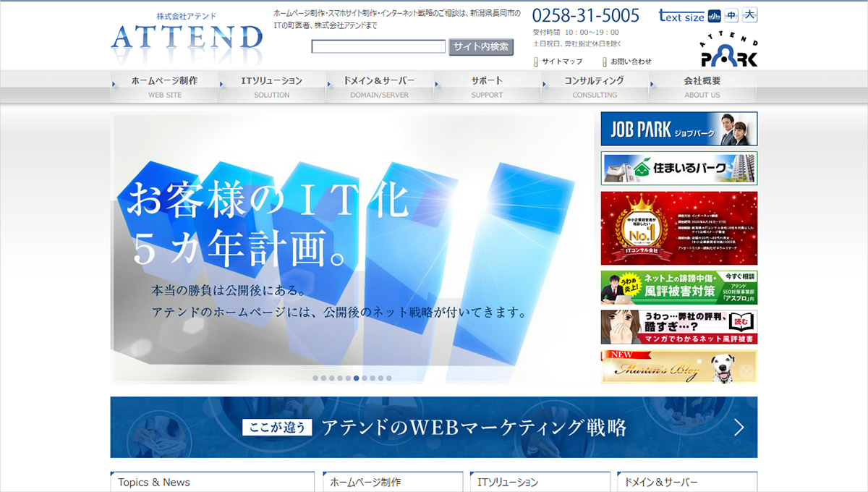Screen dimensions: 868x492
Task: Open the JOB PARK ジョブパーク banner
Action: click(679, 129)
